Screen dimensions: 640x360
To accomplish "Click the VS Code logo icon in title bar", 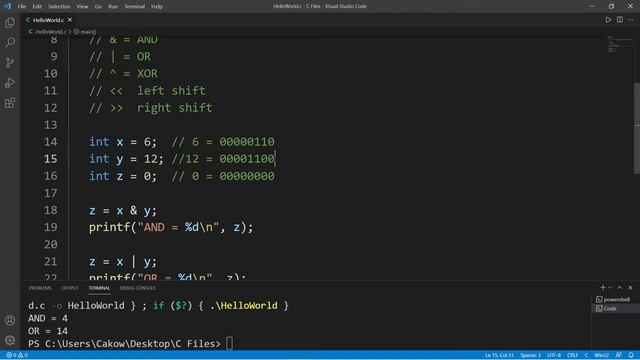I will pos(7,6).
